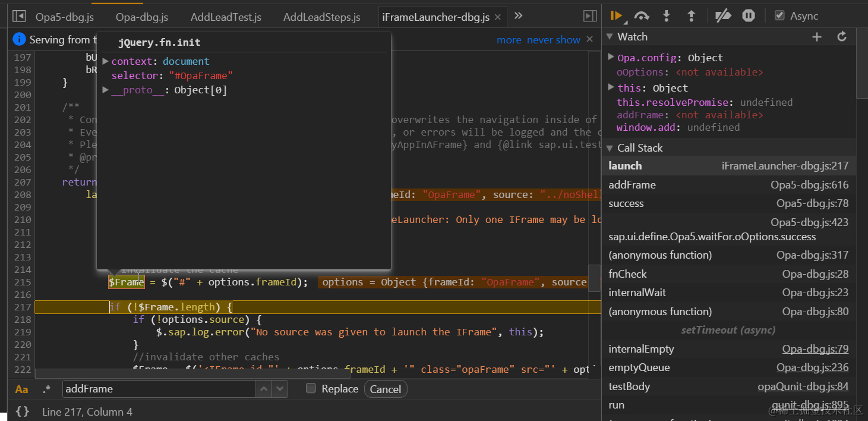
Task: Click line number 217 gutter
Action: tap(22, 307)
